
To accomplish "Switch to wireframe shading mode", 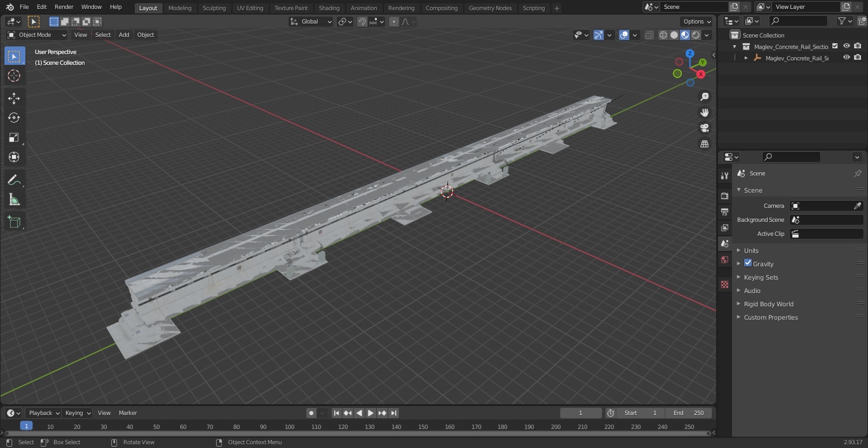I will tap(663, 35).
